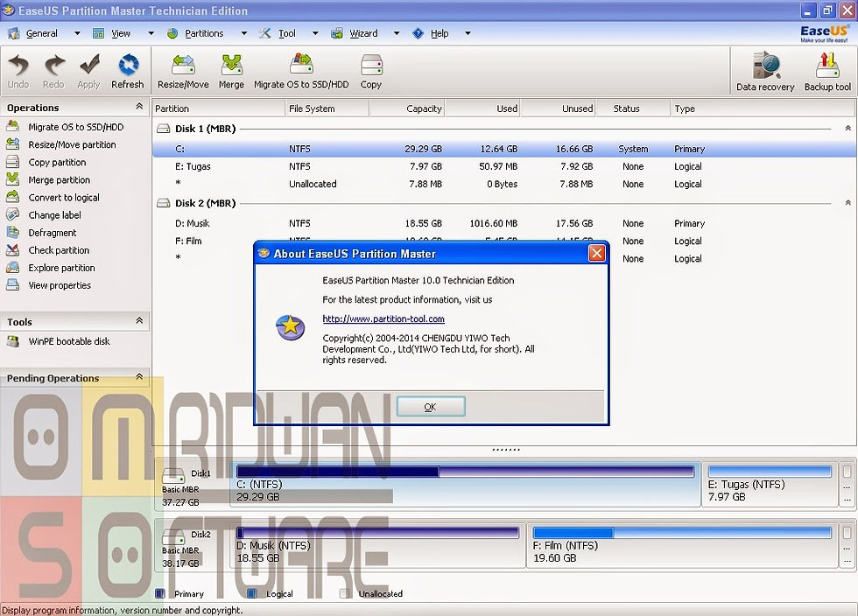Open the Tool menu
This screenshot has height=616, width=858.
287,33
